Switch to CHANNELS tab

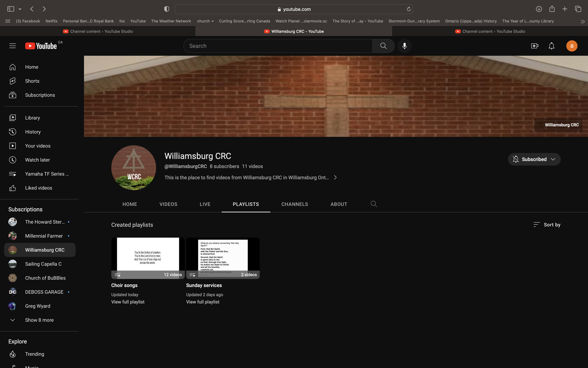click(295, 204)
